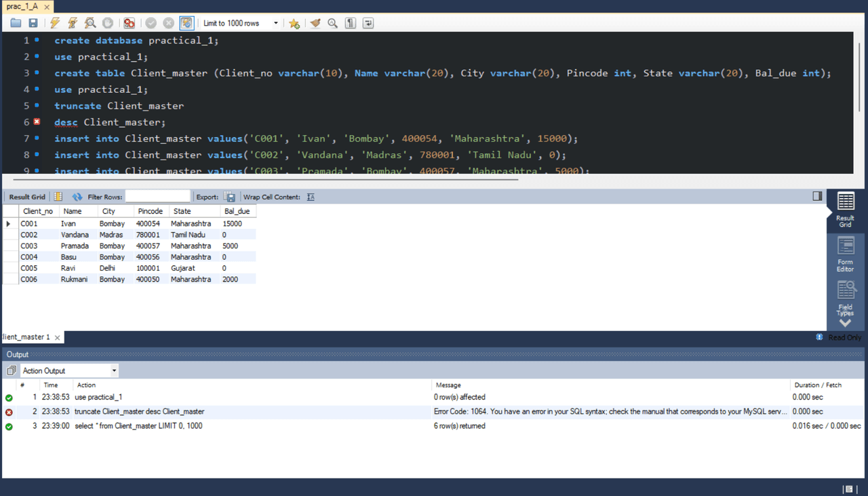Run explain on statement with magnifier-lightning icon
Screen dimensions: 868x496
coord(90,23)
